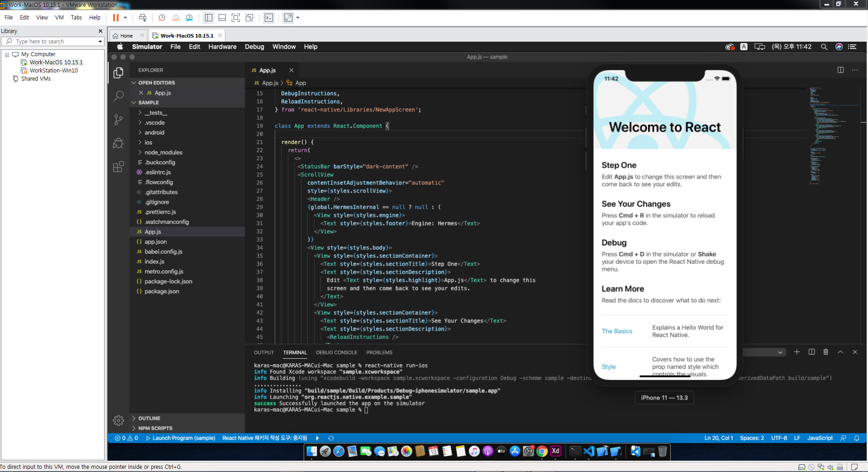This screenshot has width=868, height=472.
Task: Open Run and Debug view icon
Action: point(119,143)
